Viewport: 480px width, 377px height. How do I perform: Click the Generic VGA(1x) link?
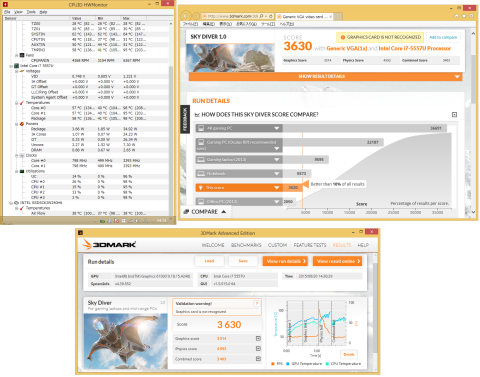point(347,49)
